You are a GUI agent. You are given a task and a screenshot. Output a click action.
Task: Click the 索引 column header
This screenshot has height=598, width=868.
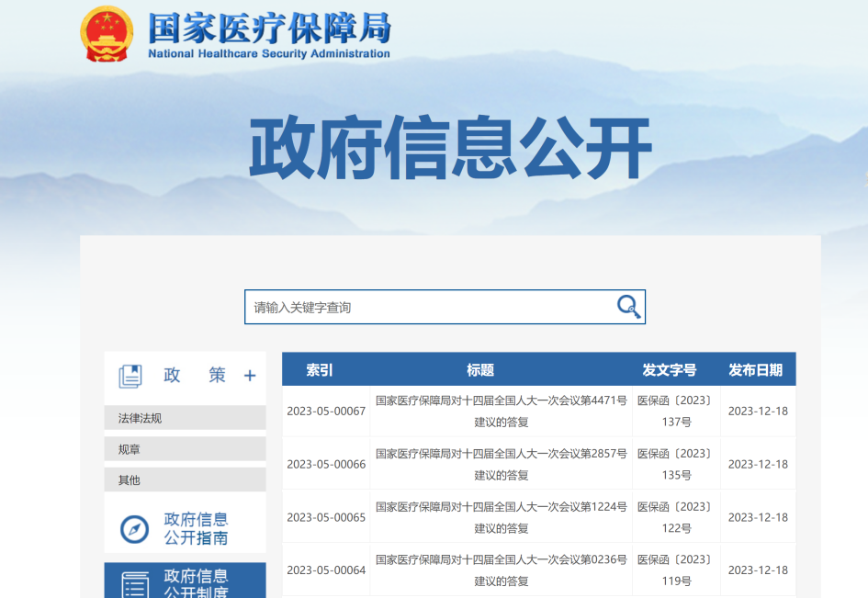point(320,370)
